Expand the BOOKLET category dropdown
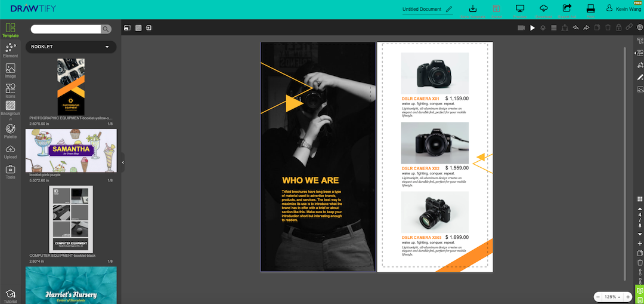 (71, 47)
